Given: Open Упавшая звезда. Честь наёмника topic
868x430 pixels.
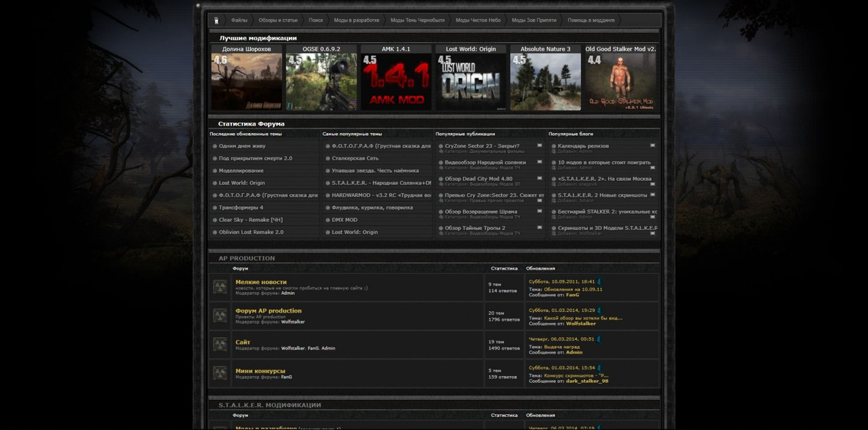Looking at the screenshot, I should click(375, 170).
